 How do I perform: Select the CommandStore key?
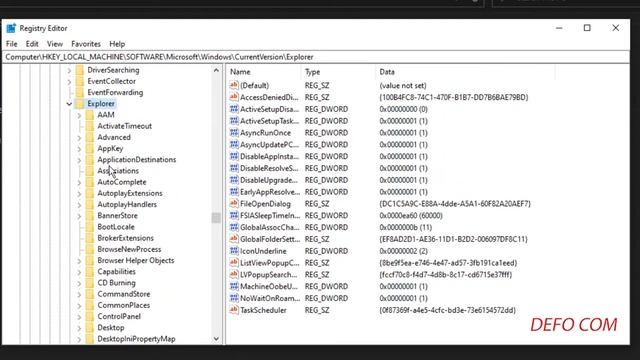124,294
